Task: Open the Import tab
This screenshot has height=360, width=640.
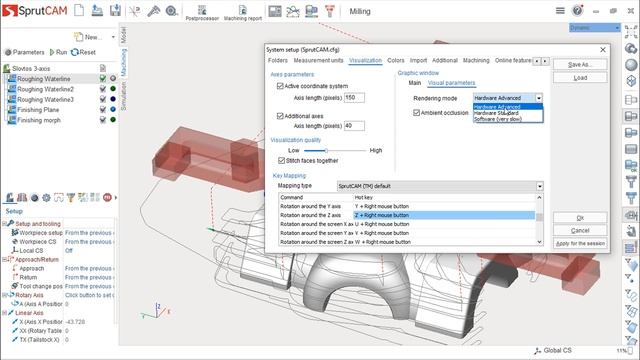Action: [x=418, y=60]
